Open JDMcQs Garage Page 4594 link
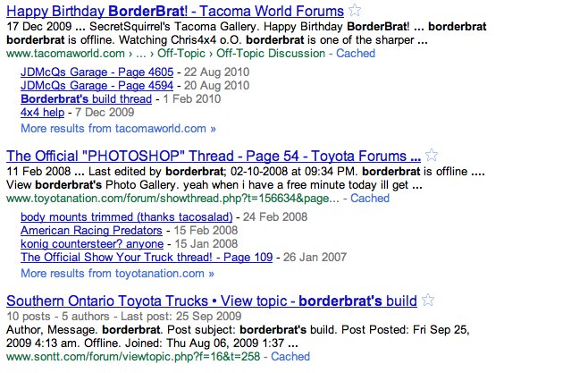Viewport: 588px width, 373px height. pos(97,86)
